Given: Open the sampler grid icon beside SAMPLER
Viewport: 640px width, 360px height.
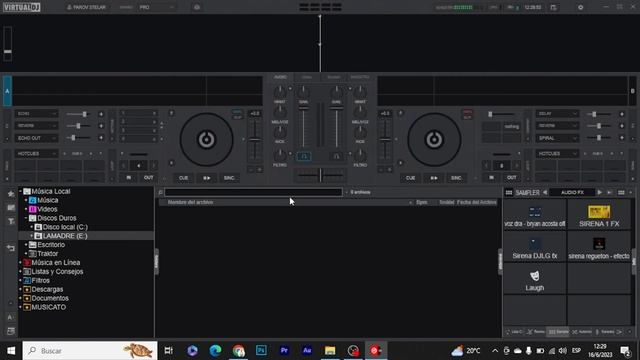Looking at the screenshot, I should [x=509, y=193].
